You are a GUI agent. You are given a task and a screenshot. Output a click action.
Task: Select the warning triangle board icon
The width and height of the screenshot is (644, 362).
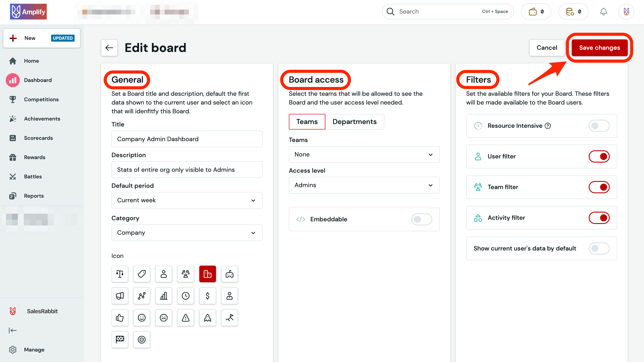(185, 318)
